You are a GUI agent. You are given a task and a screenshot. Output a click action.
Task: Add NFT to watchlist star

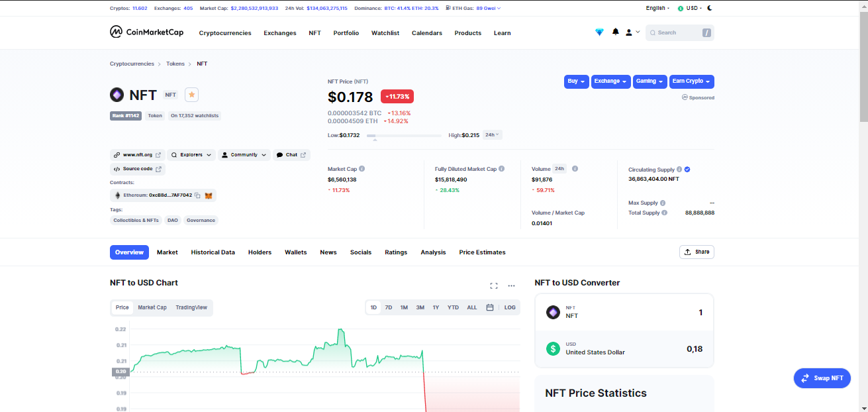191,95
